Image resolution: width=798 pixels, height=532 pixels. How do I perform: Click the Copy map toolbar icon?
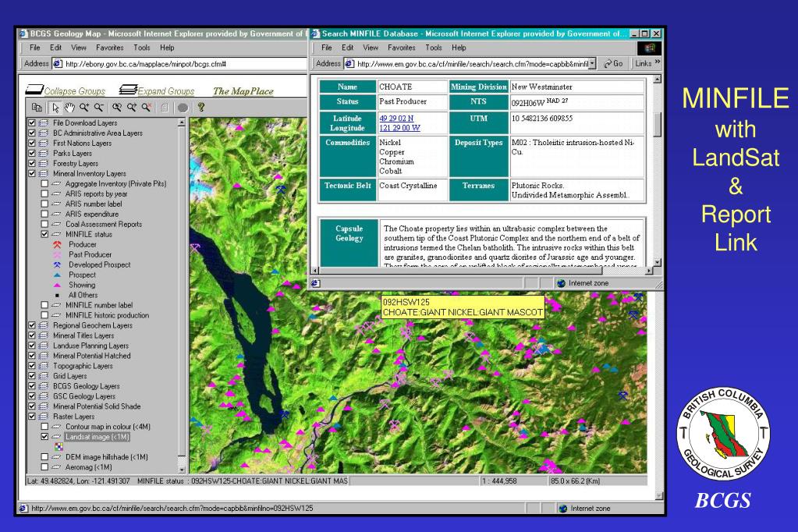pos(37,108)
